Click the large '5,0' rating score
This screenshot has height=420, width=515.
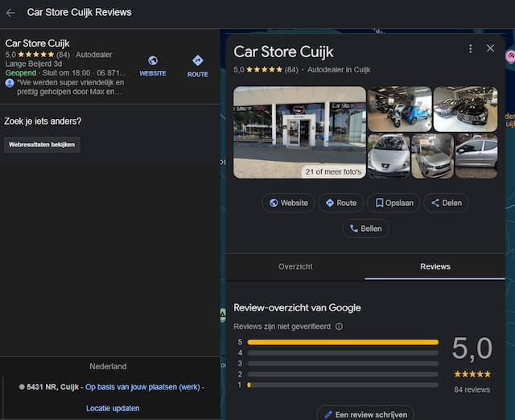[472, 348]
